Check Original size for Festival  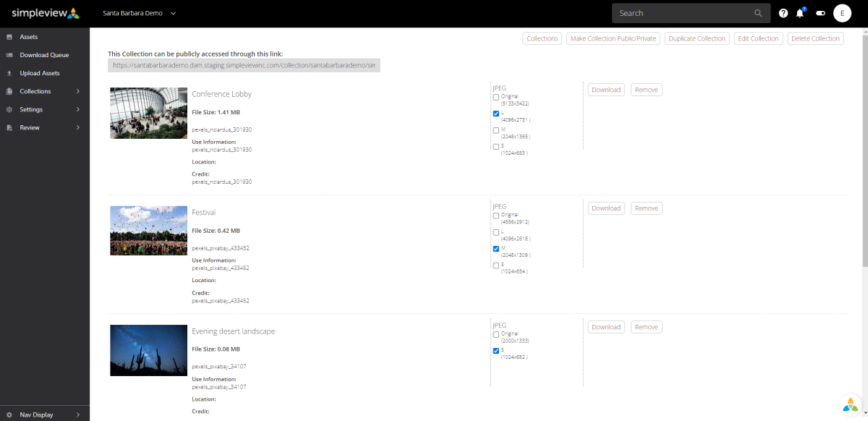496,216
